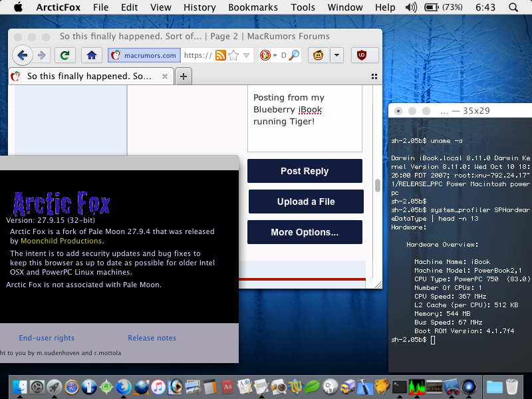Open the uBlock Origin shield icon
Viewport: 532px width, 399px height.
point(362,55)
